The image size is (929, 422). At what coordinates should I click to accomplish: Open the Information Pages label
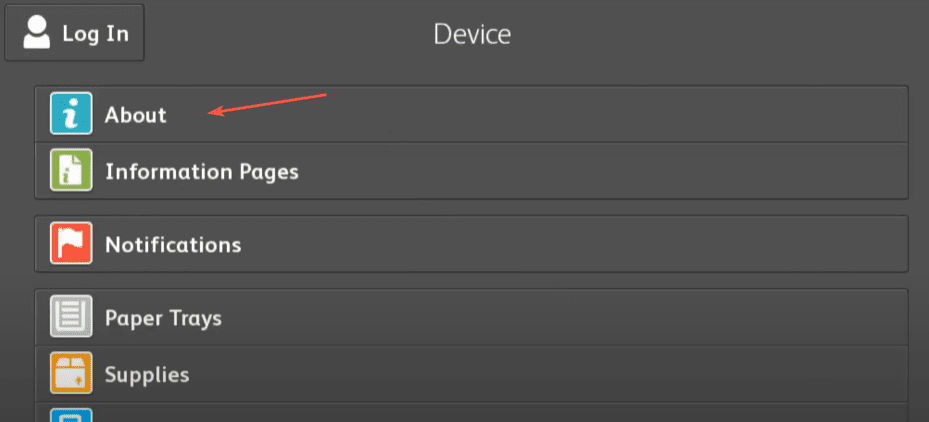201,172
